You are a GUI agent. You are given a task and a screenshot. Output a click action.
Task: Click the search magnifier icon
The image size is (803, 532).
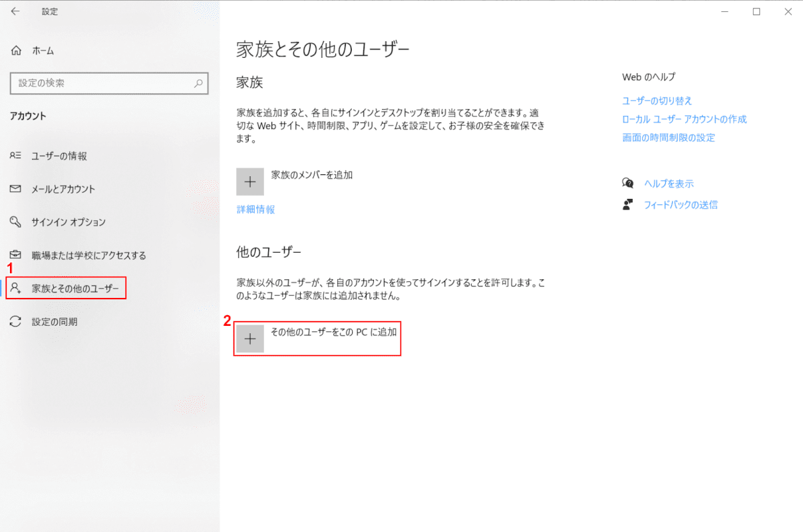click(198, 84)
